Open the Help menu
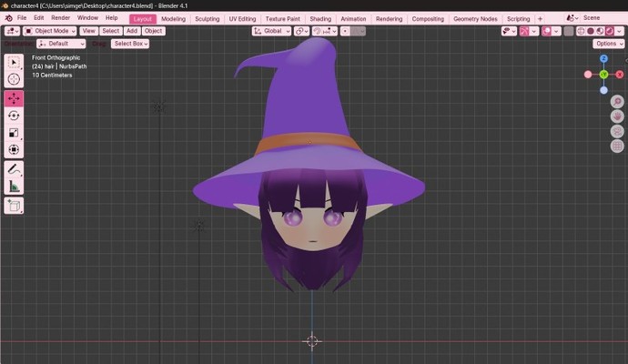 coord(111,18)
